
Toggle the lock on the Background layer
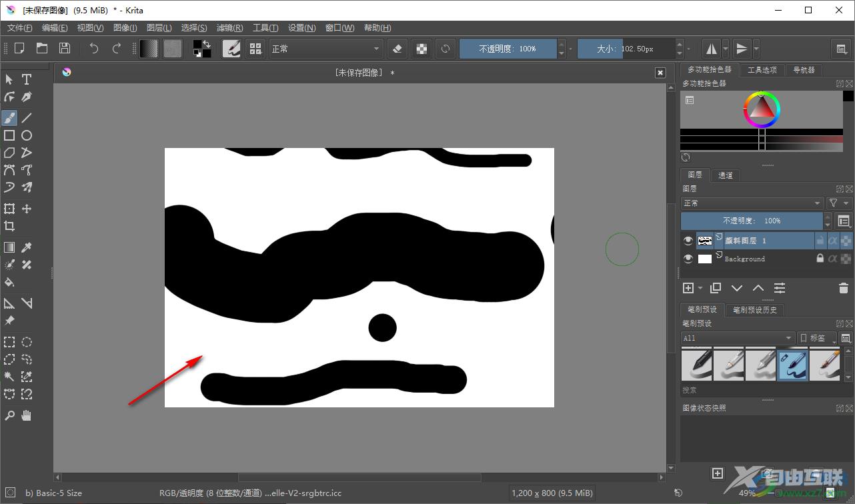pos(820,259)
